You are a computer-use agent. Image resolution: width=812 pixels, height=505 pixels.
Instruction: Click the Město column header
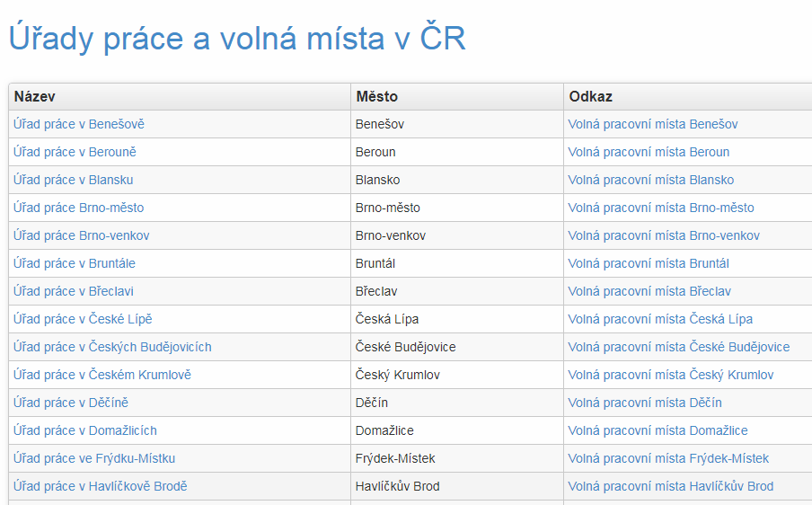[376, 96]
